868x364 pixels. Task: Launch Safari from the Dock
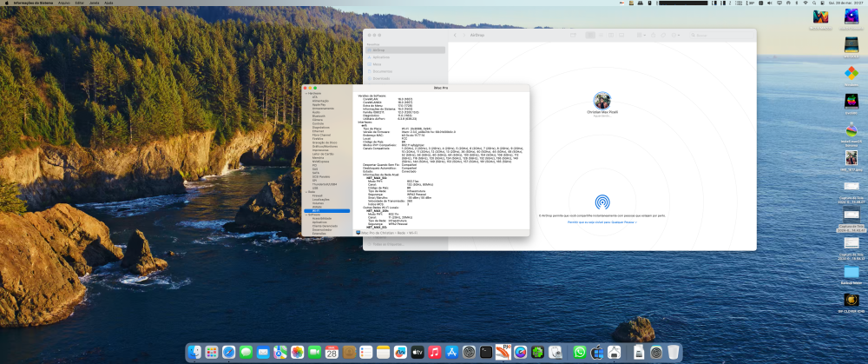(228, 352)
